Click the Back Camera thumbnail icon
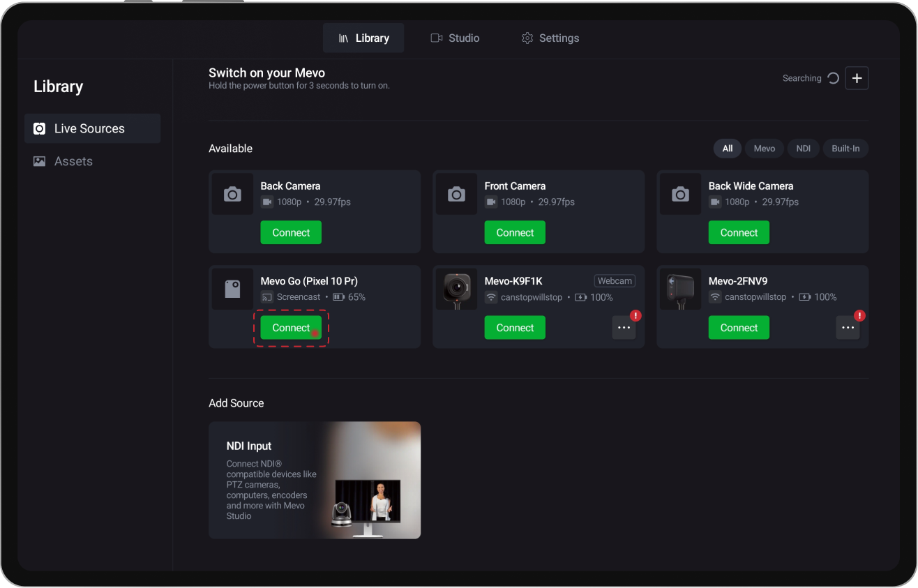Image resolution: width=918 pixels, height=588 pixels. [232, 194]
